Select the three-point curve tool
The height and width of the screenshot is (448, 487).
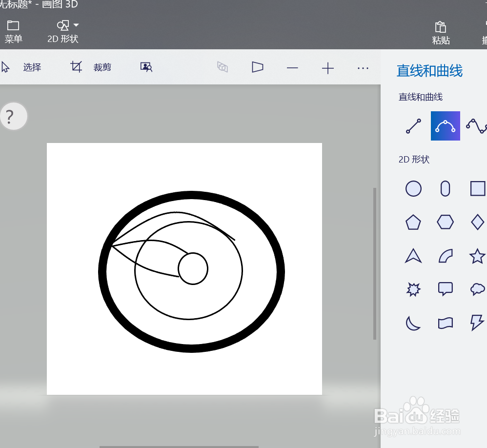click(x=446, y=126)
